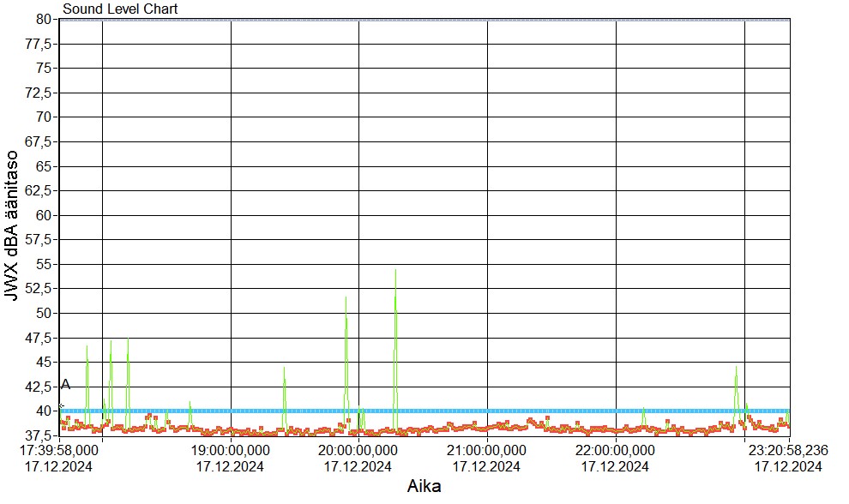Select the 21:00:00,000 time axis label
849x504 pixels.
(486, 450)
